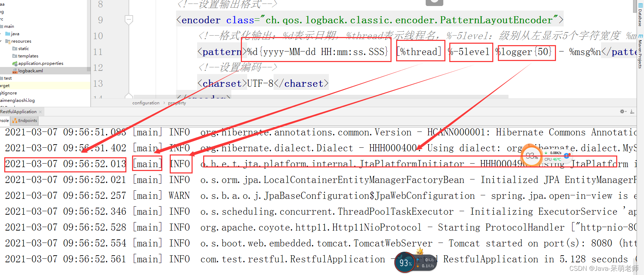This screenshot has width=644, height=275.
Task: Select the test folder
Action: pos(8,78)
